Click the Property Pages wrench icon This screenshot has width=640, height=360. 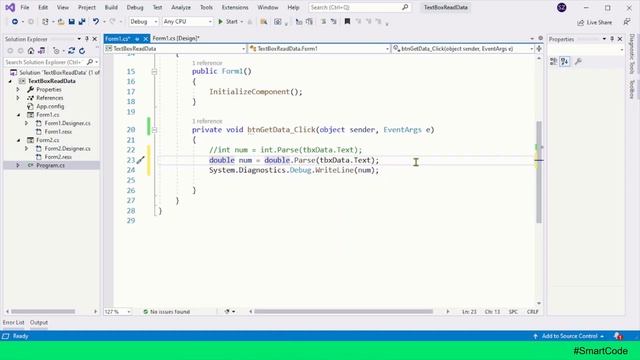pyautogui.click(x=578, y=62)
